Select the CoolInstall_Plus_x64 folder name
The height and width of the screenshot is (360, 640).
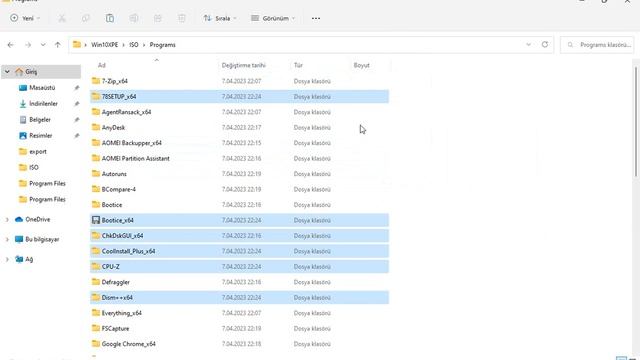pos(129,251)
